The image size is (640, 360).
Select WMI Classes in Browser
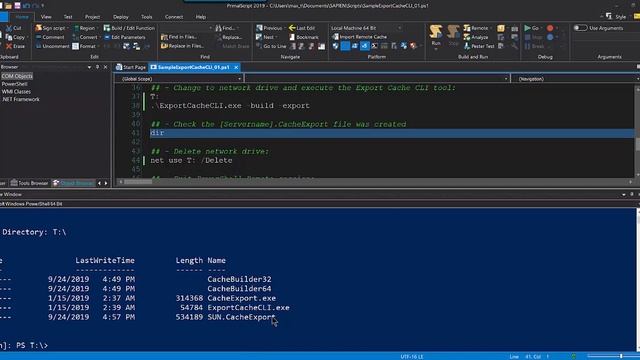tap(16, 91)
